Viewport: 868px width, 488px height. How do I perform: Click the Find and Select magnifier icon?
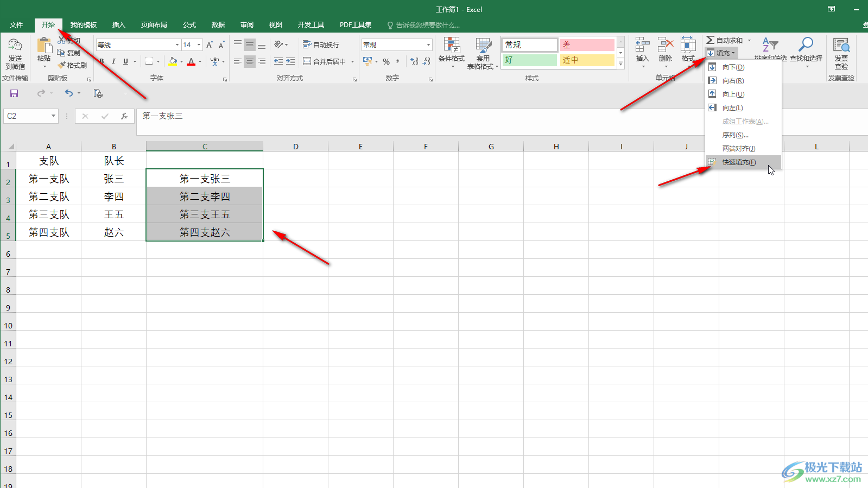point(806,45)
